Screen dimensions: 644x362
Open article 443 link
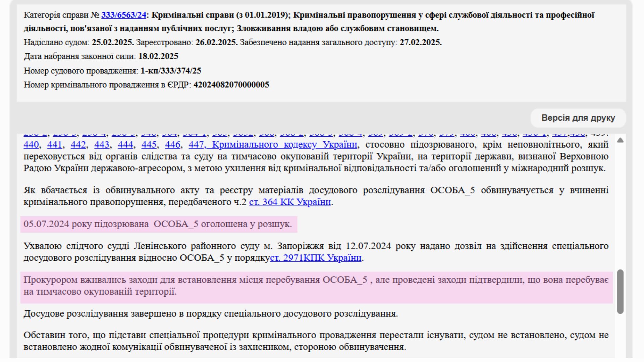click(x=102, y=145)
